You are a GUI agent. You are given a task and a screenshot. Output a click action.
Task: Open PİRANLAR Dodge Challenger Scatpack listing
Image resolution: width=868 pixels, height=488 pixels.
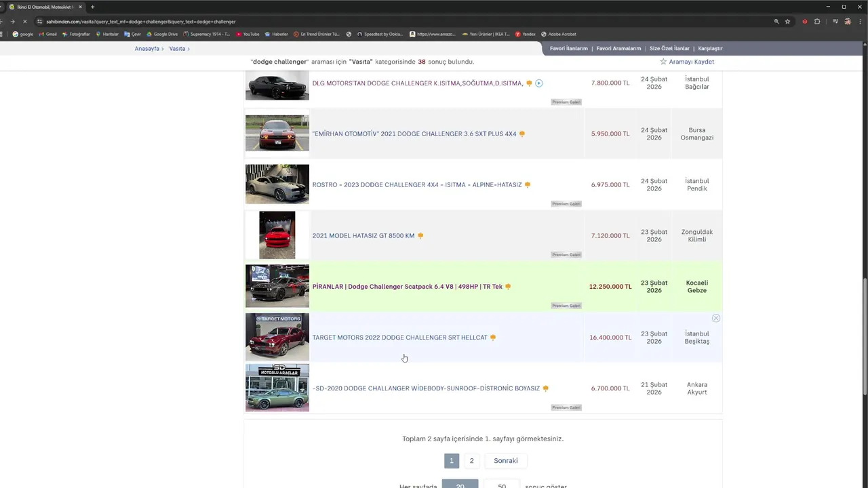(x=407, y=287)
